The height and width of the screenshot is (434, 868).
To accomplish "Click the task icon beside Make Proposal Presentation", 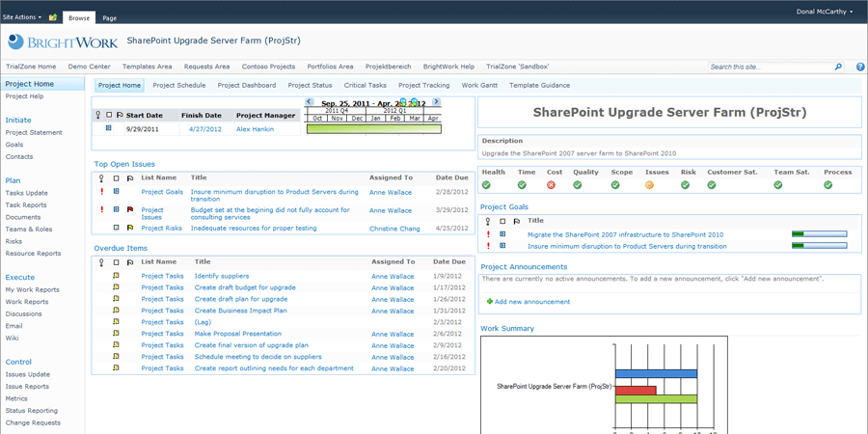I will (x=117, y=334).
